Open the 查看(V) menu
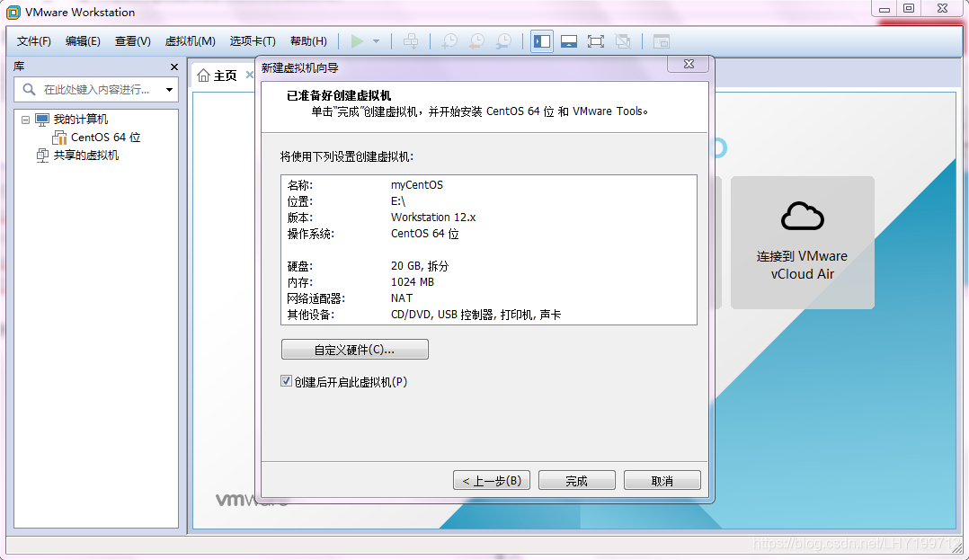Image resolution: width=969 pixels, height=560 pixels. pyautogui.click(x=133, y=41)
